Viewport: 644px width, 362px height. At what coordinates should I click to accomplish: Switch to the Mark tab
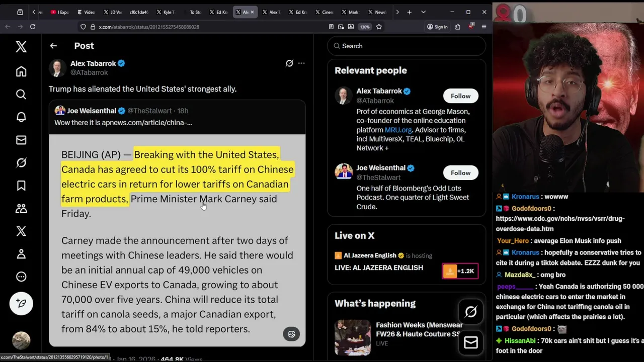pyautogui.click(x=351, y=12)
